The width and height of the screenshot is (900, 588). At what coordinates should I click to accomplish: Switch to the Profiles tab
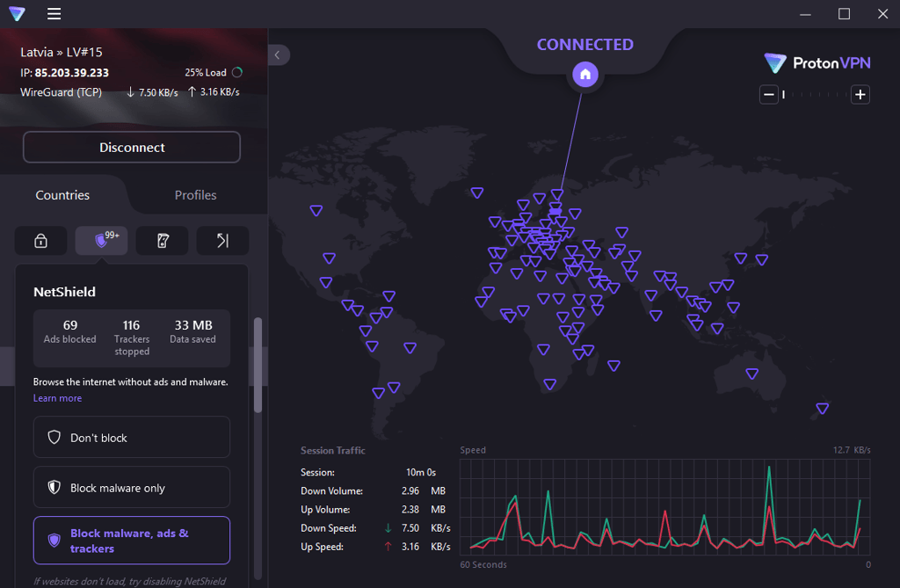click(x=196, y=195)
